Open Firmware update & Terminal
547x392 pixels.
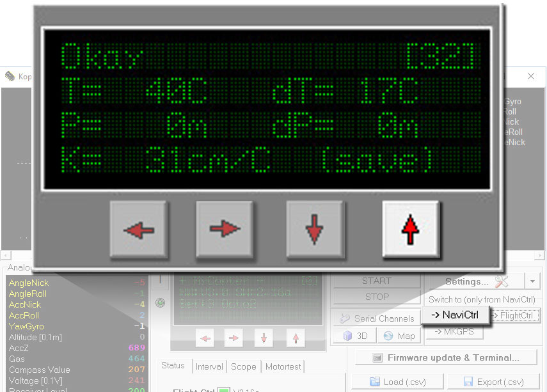tap(445, 357)
